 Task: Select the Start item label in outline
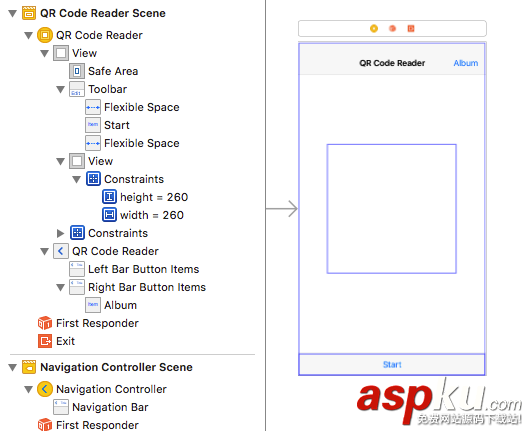pyautogui.click(x=117, y=125)
